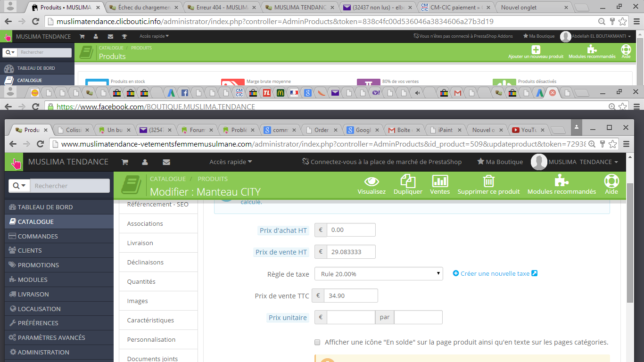Open the MUSLIMA TENDANCE user dropdown

click(575, 162)
